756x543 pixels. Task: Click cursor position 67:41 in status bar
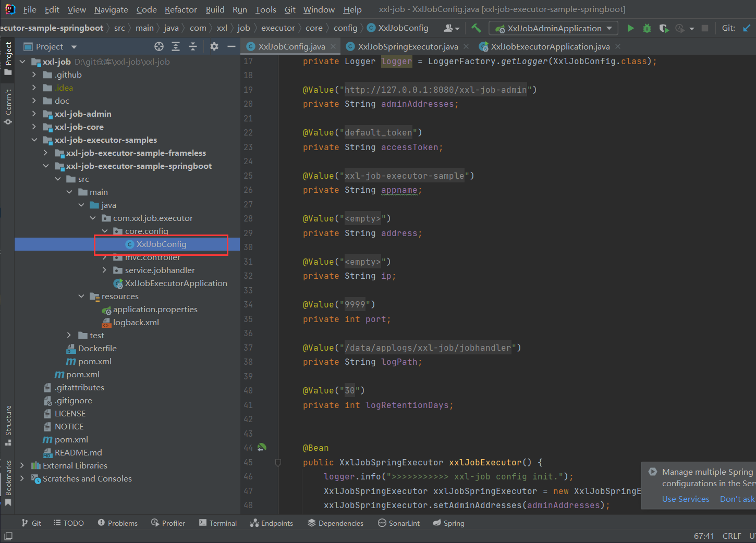[704, 536]
